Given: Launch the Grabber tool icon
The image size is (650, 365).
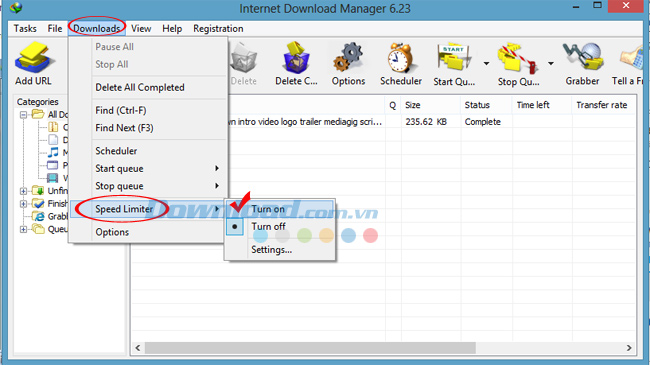Looking at the screenshot, I should point(583,57).
